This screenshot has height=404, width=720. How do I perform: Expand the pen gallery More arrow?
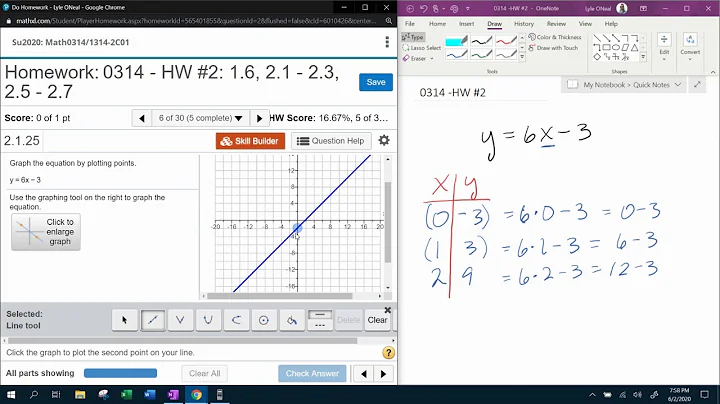522,57
